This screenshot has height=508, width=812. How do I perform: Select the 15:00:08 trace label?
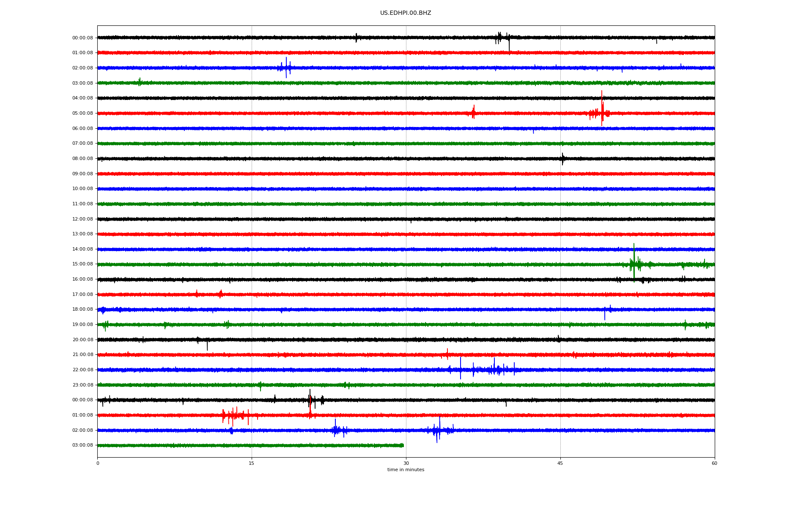tap(82, 264)
